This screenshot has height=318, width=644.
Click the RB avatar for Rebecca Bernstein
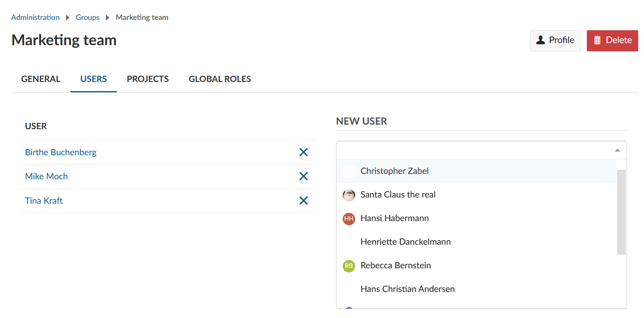tap(349, 266)
